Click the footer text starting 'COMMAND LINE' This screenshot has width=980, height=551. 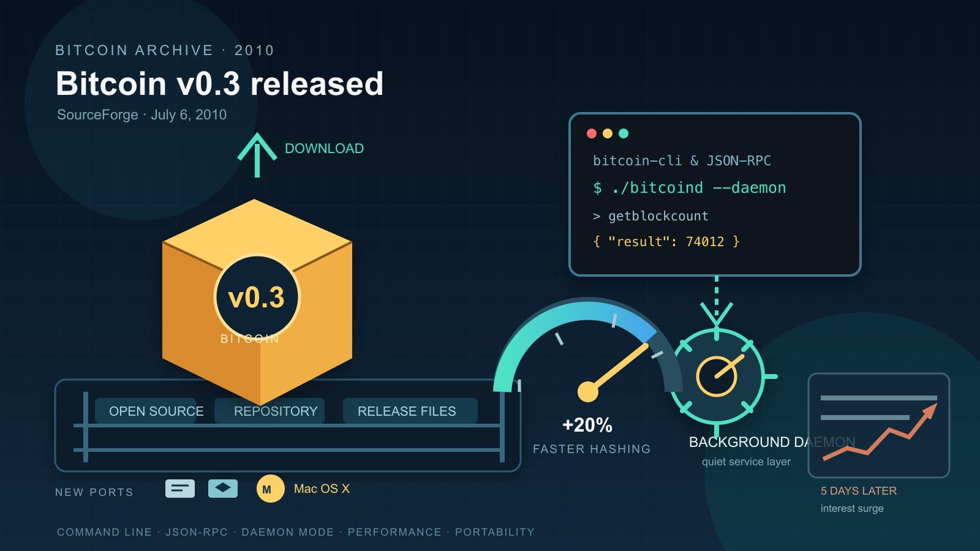[296, 532]
